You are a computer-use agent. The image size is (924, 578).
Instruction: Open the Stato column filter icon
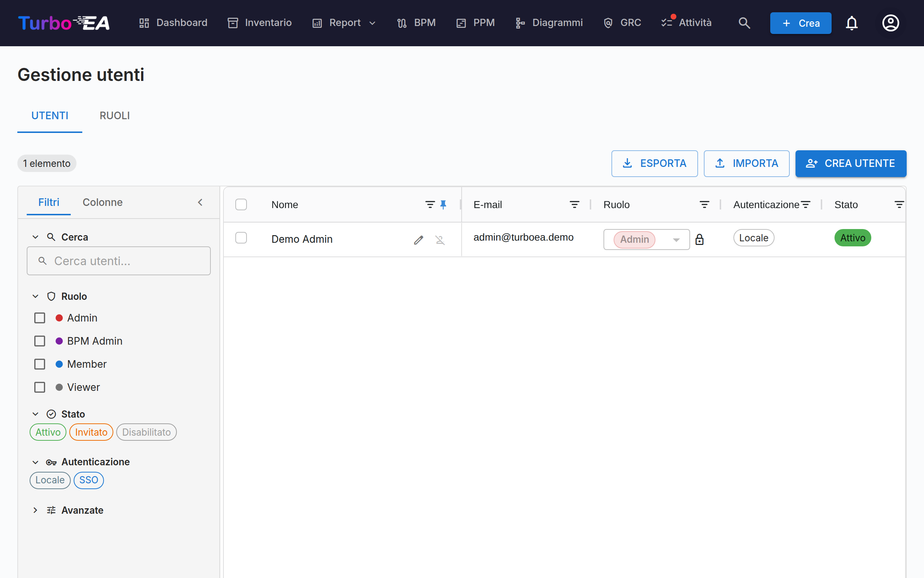point(899,205)
